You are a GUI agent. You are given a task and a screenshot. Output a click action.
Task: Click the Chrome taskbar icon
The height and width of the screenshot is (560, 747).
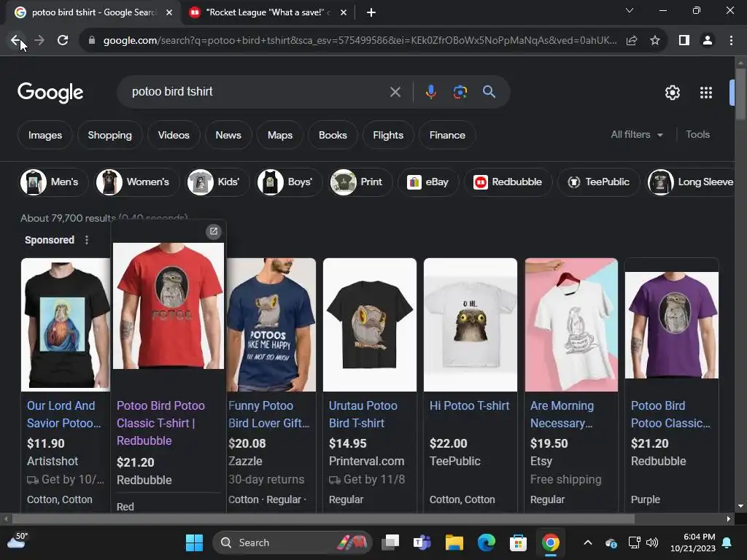coord(550,542)
